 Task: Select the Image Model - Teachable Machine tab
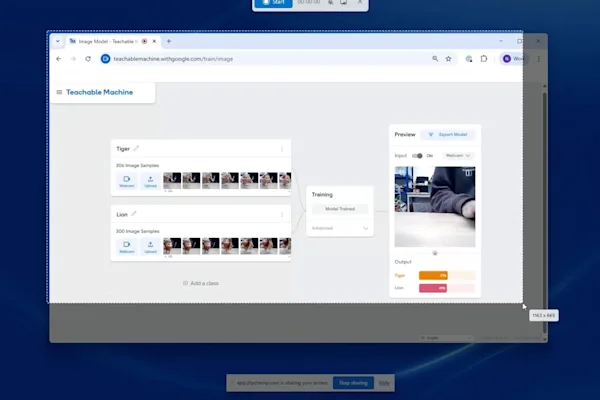click(x=108, y=41)
